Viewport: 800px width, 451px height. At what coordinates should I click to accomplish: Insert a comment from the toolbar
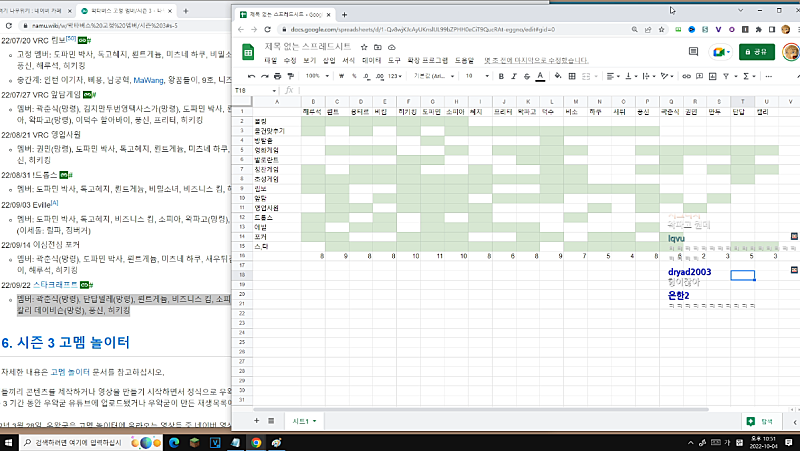pos(699,76)
